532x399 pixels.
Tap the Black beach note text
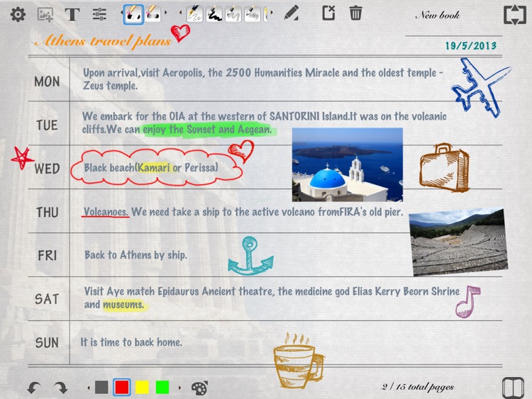151,167
